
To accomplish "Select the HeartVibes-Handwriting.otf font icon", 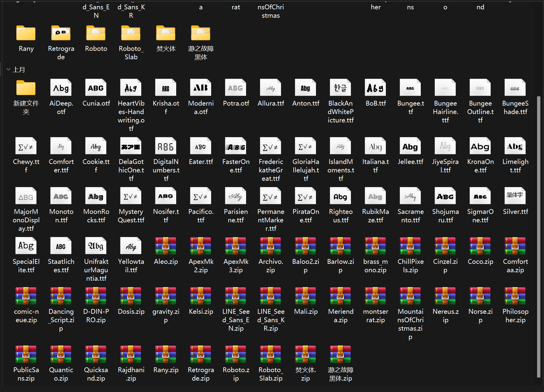I will click(131, 88).
